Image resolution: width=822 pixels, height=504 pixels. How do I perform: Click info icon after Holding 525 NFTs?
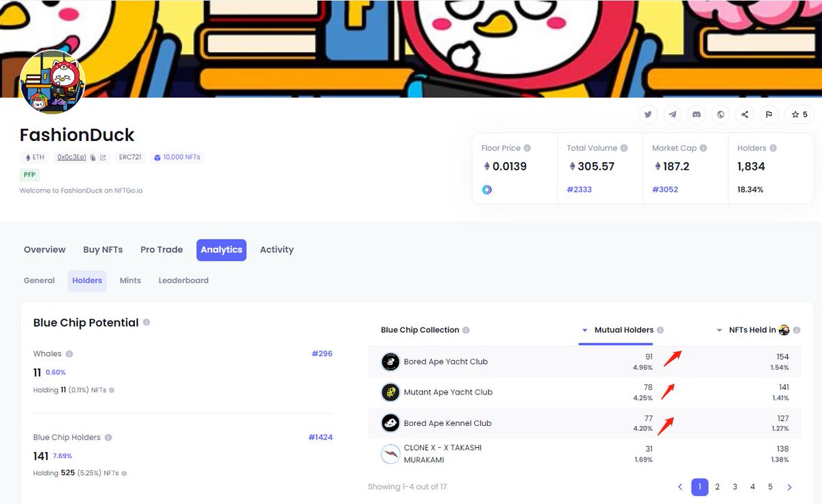[124, 473]
